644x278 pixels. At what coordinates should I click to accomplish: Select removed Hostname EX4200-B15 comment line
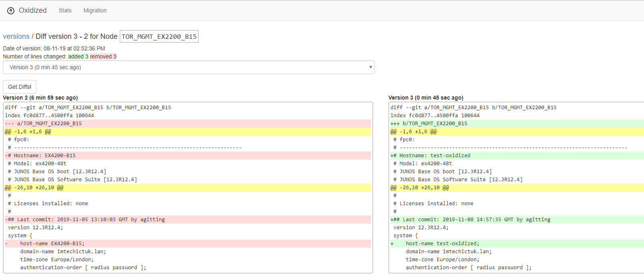(x=40, y=156)
